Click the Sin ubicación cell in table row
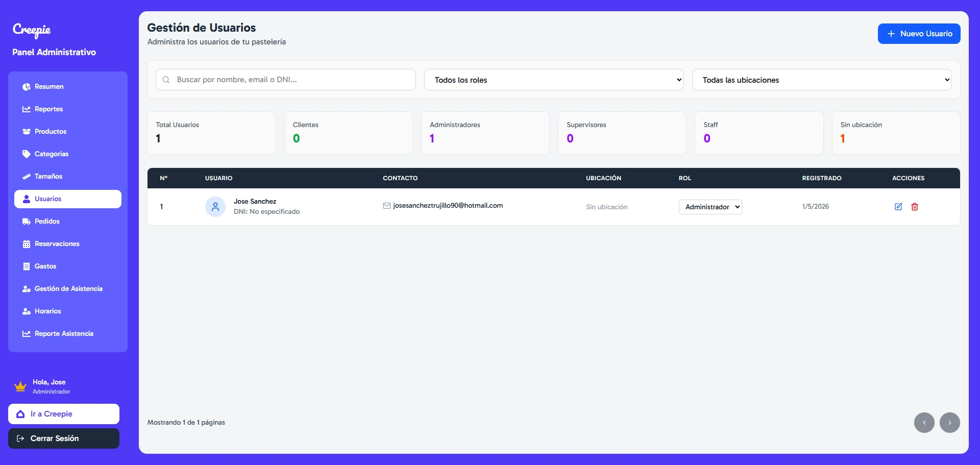The width and height of the screenshot is (980, 465). click(607, 207)
